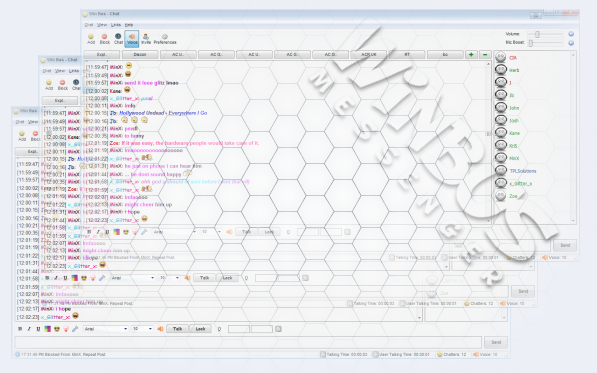Screen dimensions: 597x373
Task: Open the emoticon picker in bottom toolbar
Action: coord(57,329)
